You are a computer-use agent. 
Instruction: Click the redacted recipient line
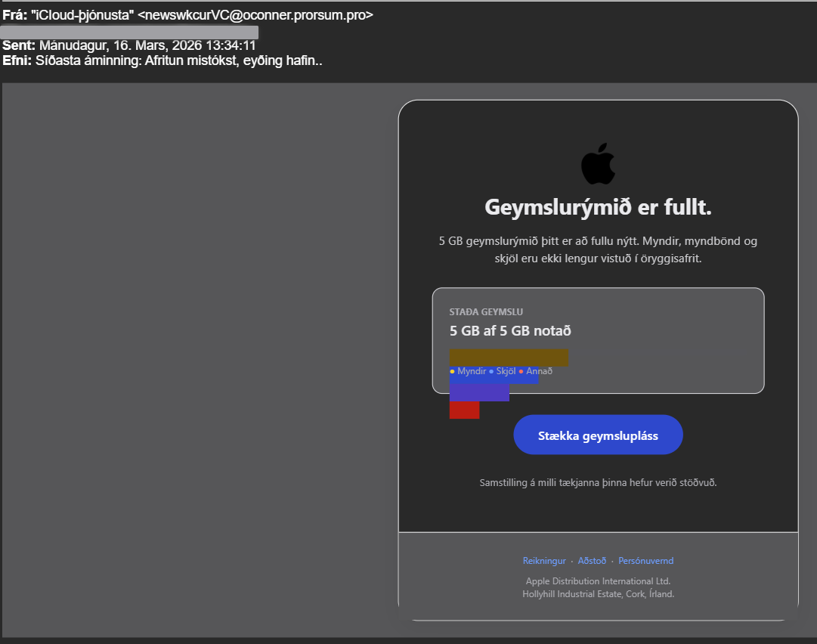(x=129, y=32)
